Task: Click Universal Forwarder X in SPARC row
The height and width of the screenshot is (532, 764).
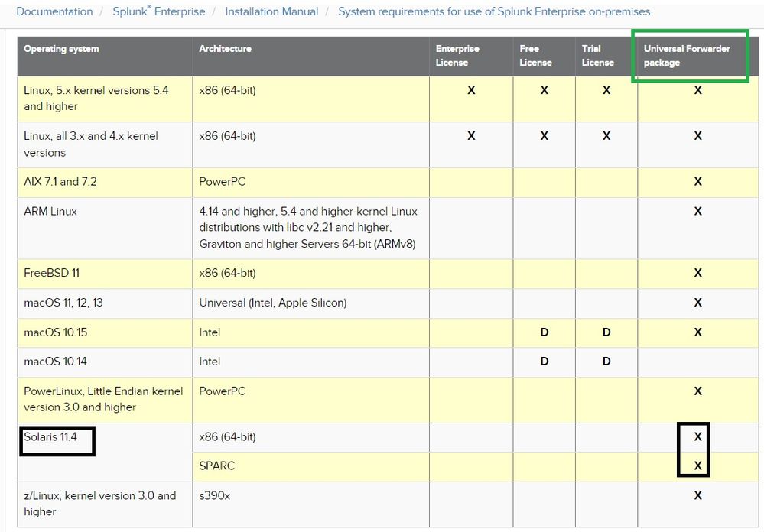Action: coord(697,465)
